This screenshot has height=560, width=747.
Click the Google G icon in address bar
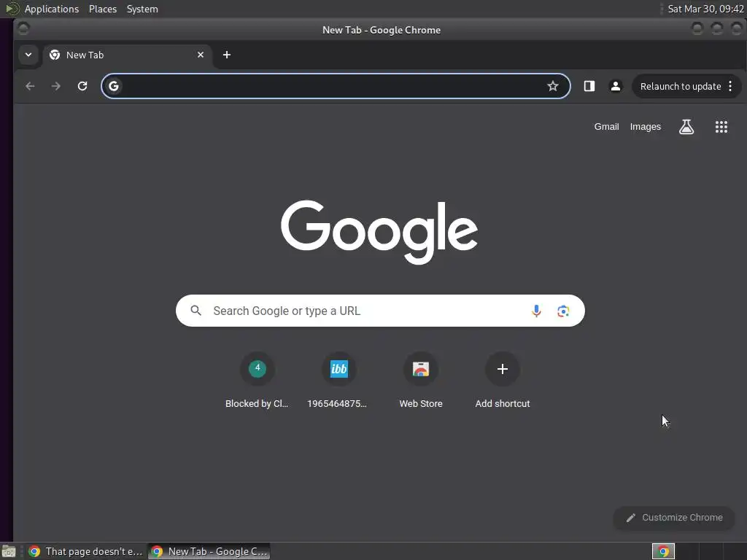click(x=113, y=86)
